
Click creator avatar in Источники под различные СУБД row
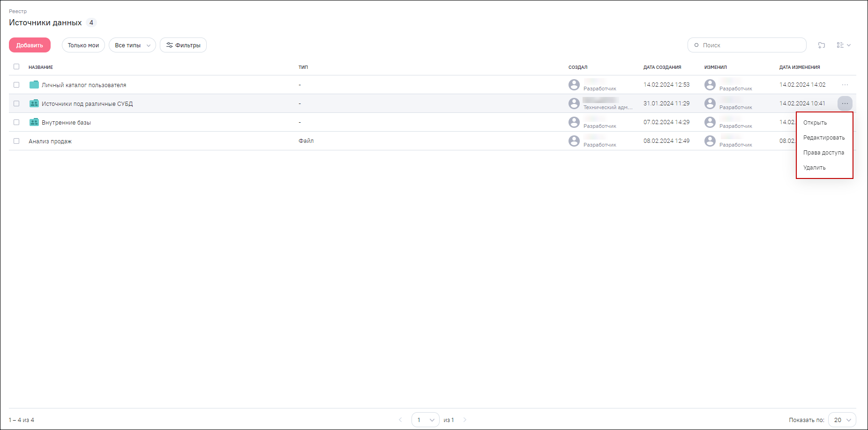tap(574, 104)
